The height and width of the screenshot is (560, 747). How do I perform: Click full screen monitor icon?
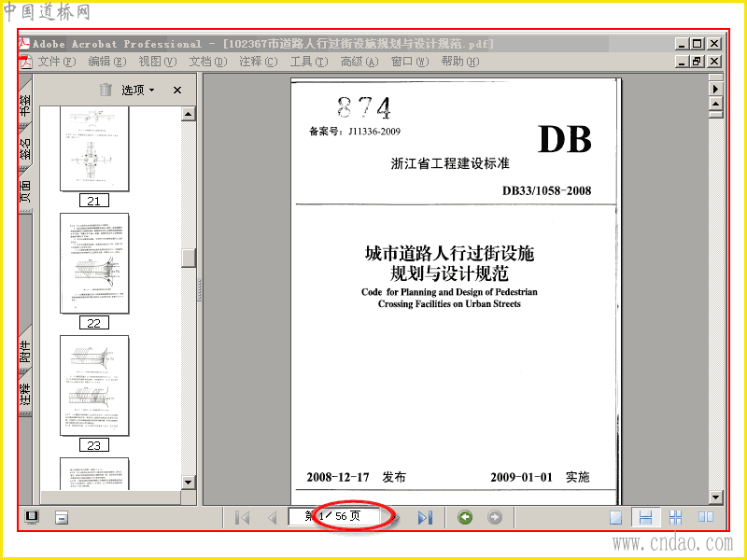(32, 517)
